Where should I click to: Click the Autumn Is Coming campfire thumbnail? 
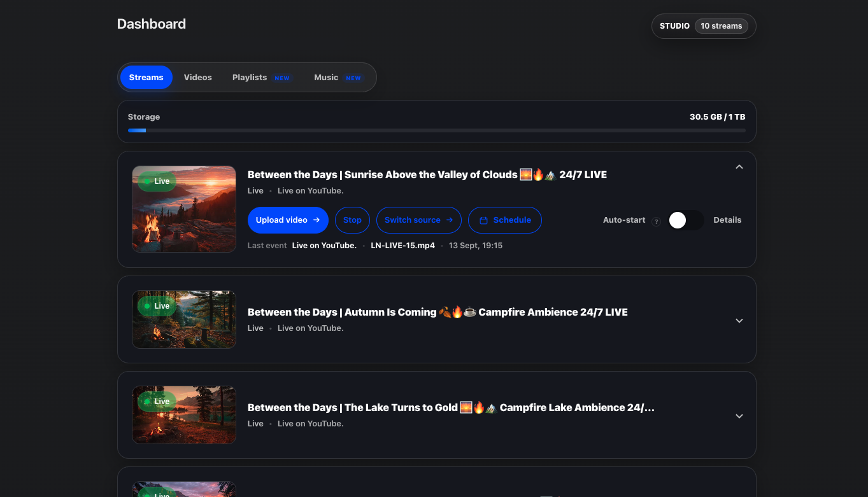[x=184, y=319]
